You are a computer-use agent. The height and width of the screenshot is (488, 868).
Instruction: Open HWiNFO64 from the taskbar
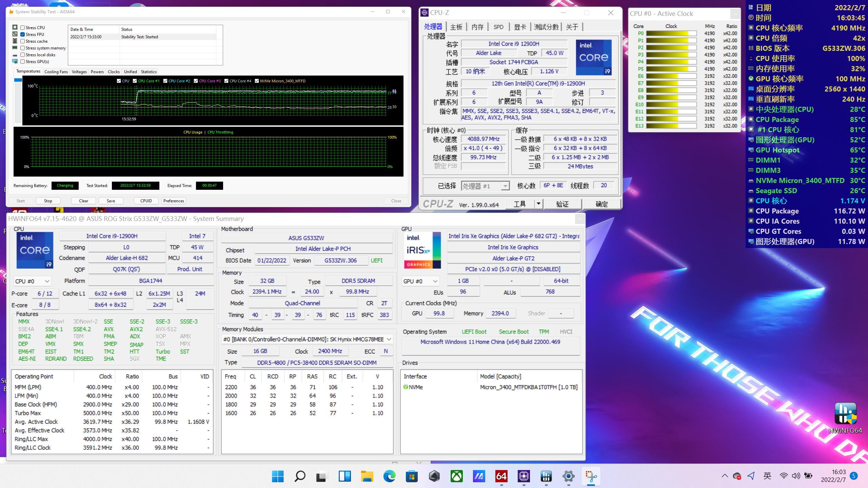point(546,476)
